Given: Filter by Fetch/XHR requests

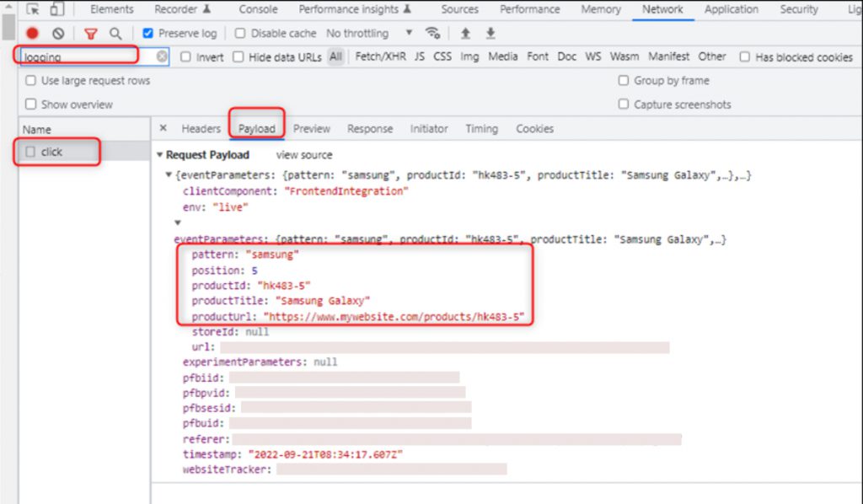Looking at the screenshot, I should pyautogui.click(x=381, y=56).
